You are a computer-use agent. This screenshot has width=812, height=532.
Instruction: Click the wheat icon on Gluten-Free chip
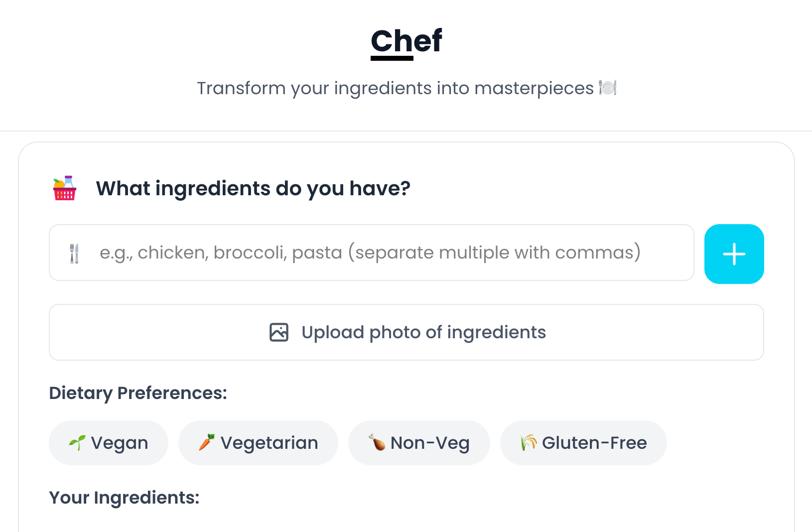click(x=529, y=442)
